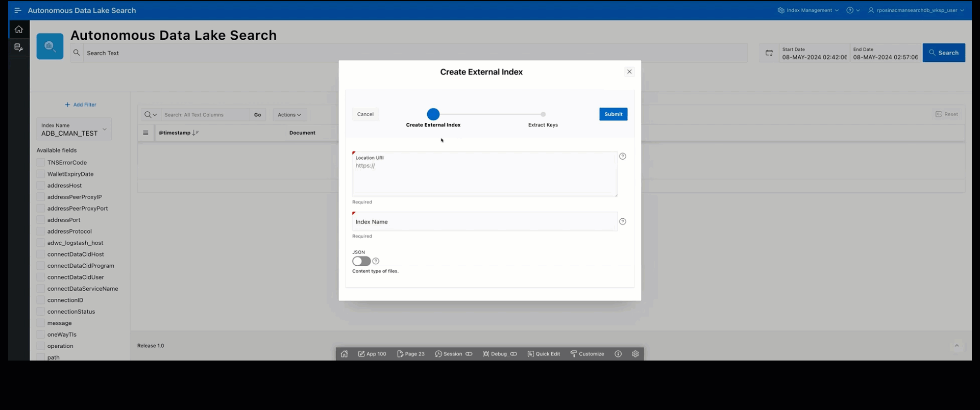
Task: Click the developer toolbar info icon
Action: click(618, 354)
